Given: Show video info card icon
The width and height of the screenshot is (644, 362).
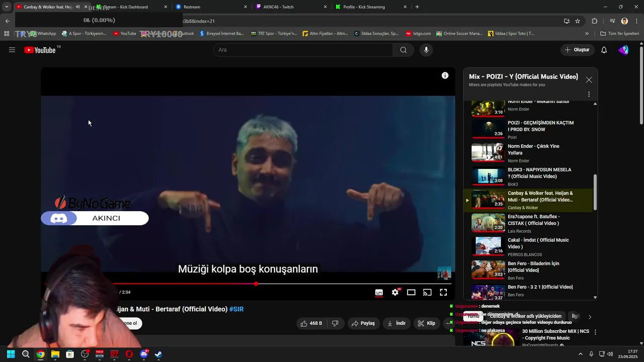Looking at the screenshot, I should point(445,75).
